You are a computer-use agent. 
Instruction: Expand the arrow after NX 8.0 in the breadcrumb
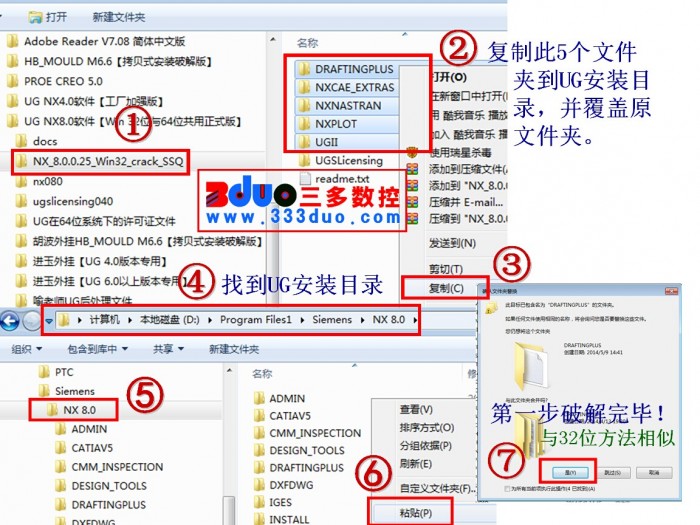[415, 320]
